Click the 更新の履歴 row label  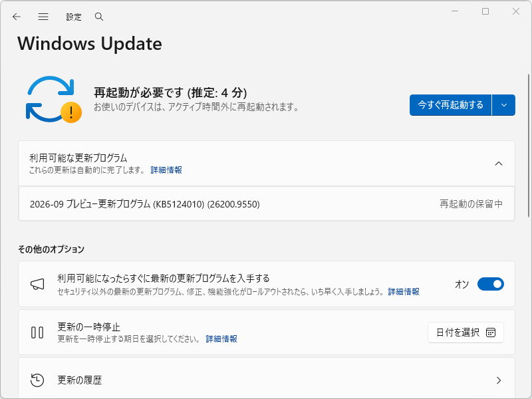point(79,380)
